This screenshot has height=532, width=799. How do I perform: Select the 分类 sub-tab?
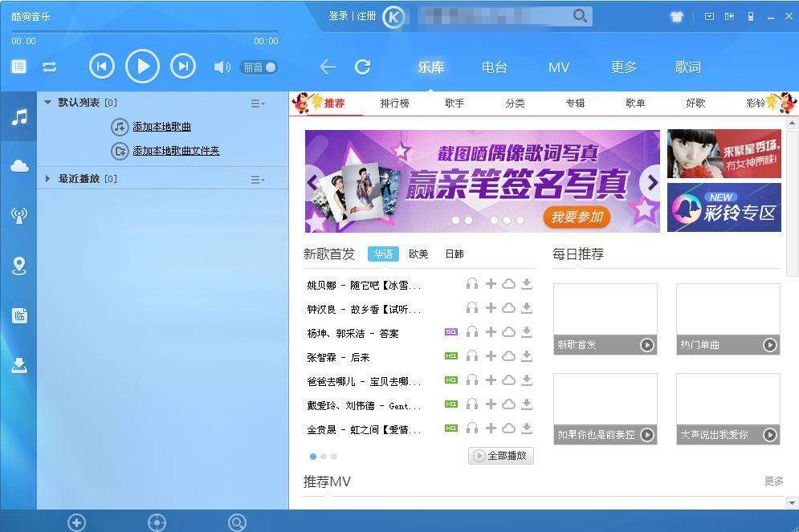[x=516, y=104]
